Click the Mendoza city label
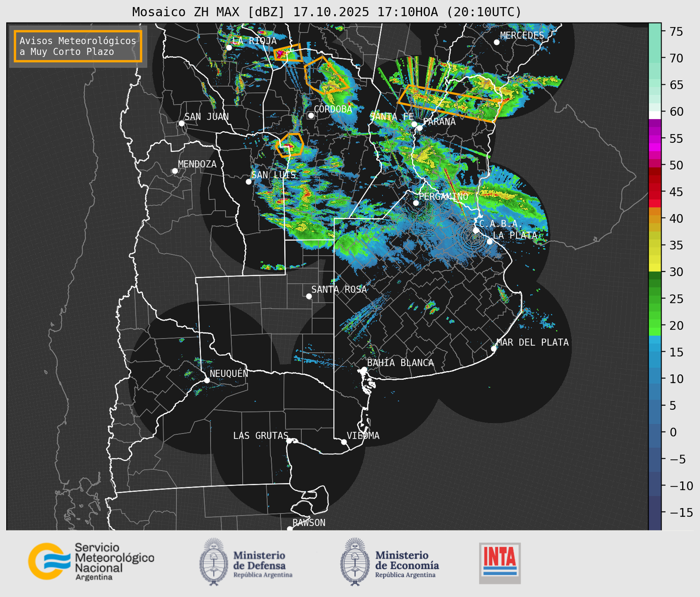This screenshot has height=597, width=700. 198,164
